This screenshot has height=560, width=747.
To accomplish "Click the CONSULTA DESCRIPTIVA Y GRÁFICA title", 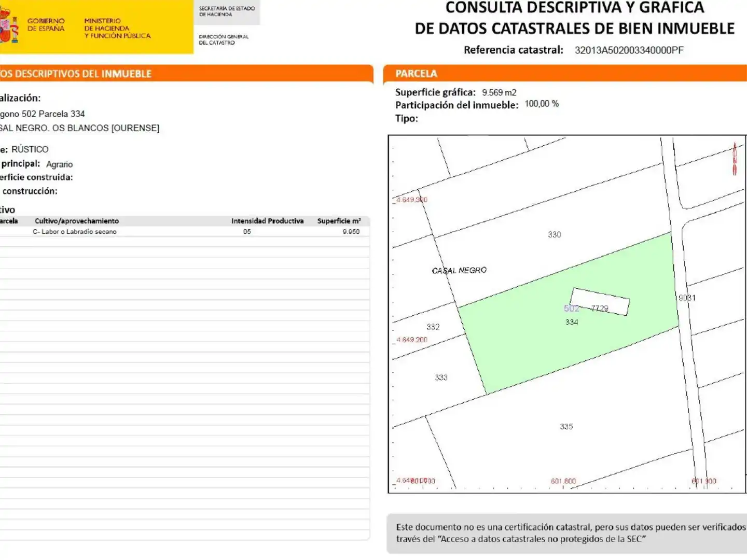I will click(x=575, y=8).
